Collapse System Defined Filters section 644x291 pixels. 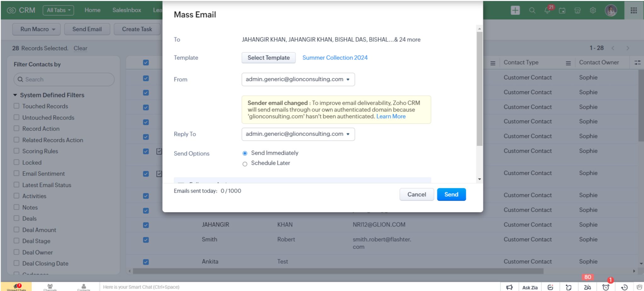pyautogui.click(x=15, y=95)
